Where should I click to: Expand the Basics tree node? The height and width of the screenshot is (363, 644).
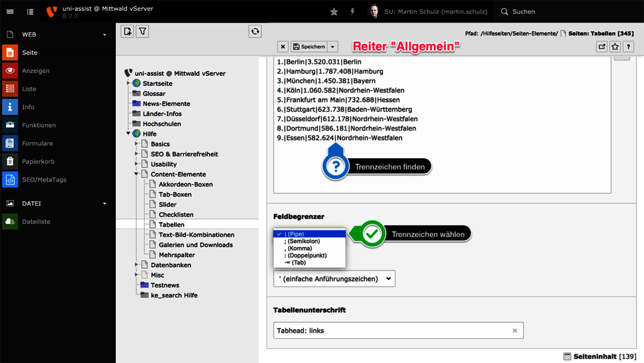[136, 144]
